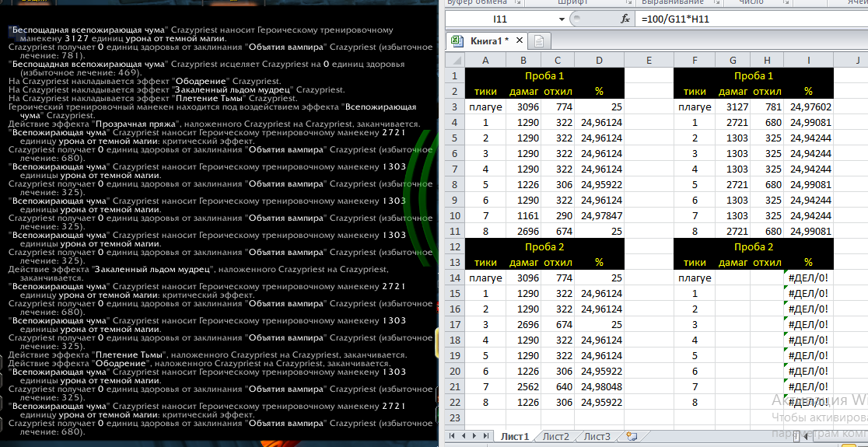Close the Книга1 workbook tab
The height and width of the screenshot is (447, 868).
(x=520, y=40)
